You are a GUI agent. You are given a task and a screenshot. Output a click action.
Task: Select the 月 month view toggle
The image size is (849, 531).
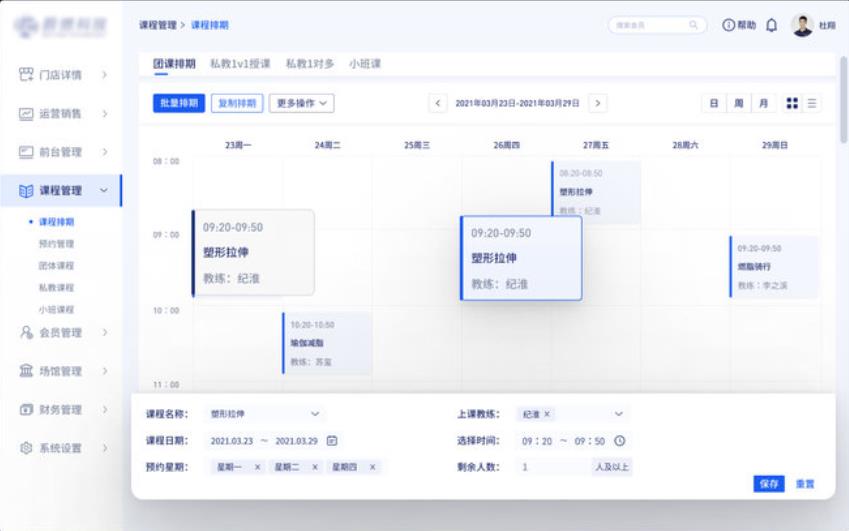coord(763,103)
